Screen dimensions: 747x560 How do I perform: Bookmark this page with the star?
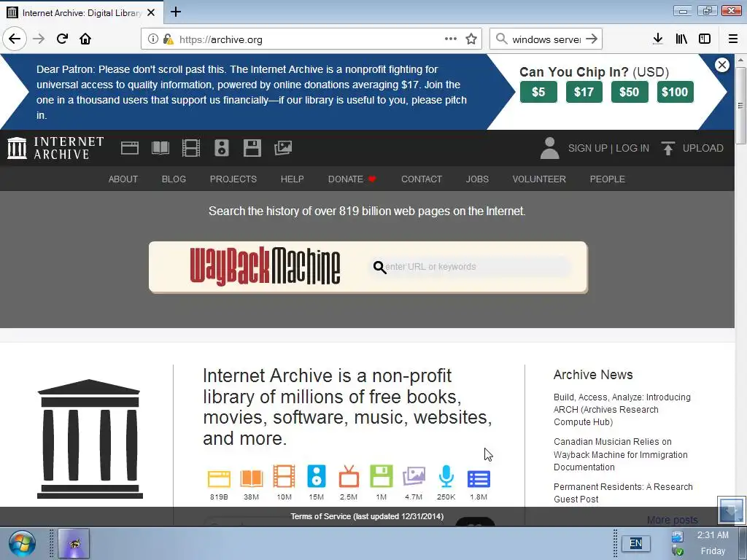pyautogui.click(x=471, y=39)
